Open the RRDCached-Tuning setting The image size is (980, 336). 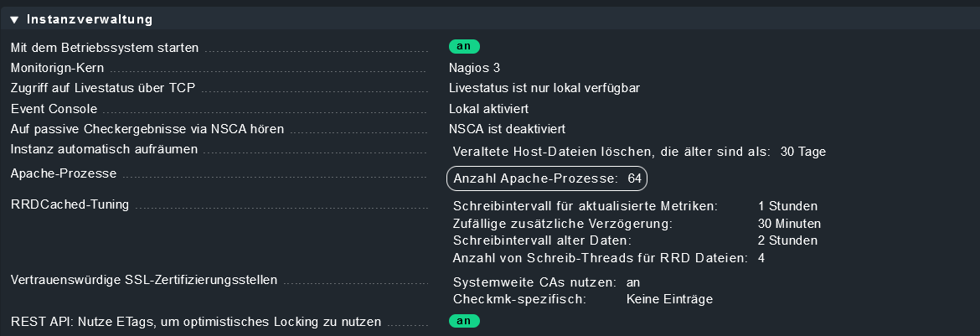coord(70,205)
